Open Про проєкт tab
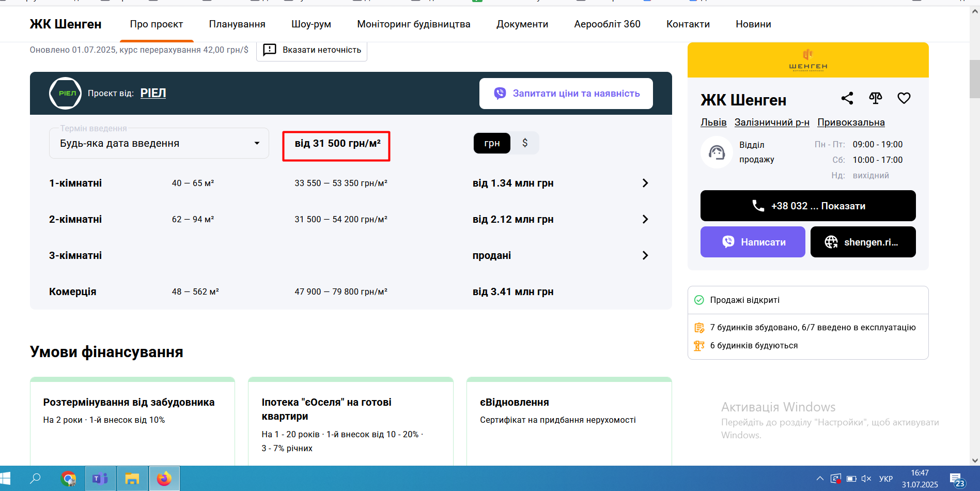 coord(157,24)
